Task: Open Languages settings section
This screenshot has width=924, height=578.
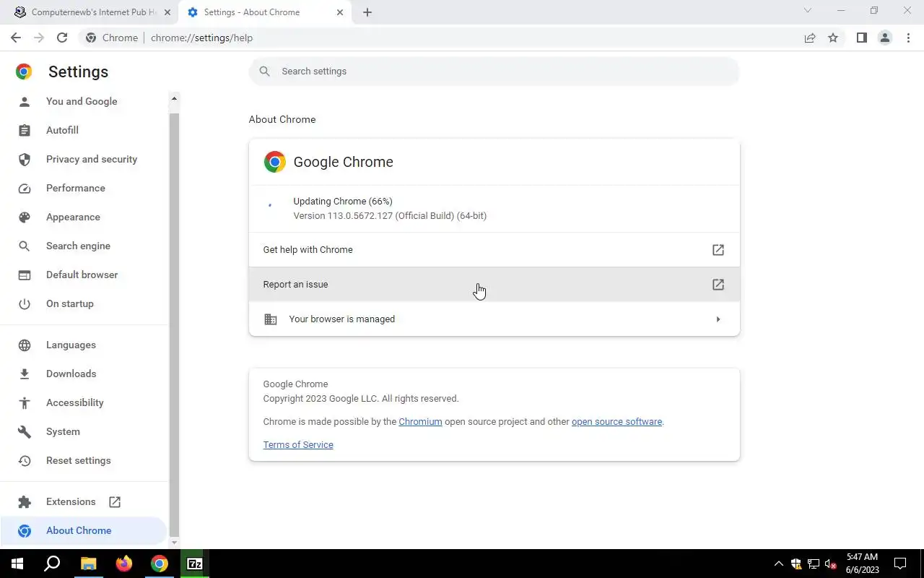Action: point(71,345)
